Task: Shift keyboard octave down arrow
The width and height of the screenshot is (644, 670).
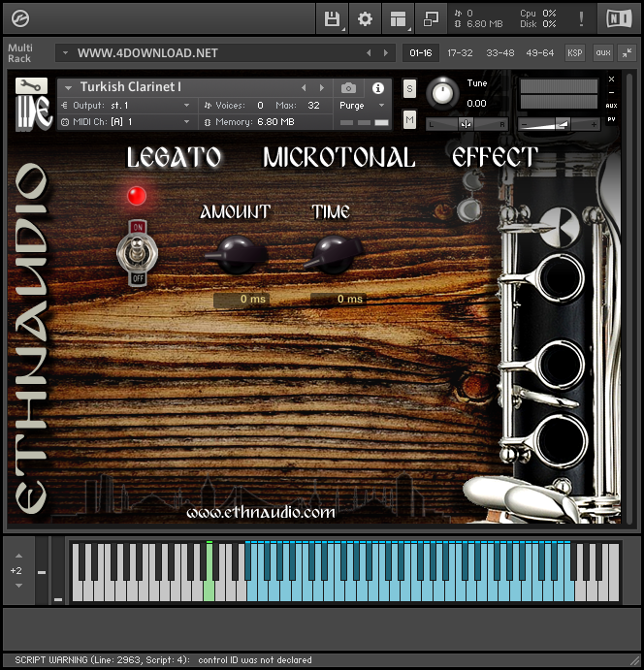Action: pyautogui.click(x=18, y=586)
